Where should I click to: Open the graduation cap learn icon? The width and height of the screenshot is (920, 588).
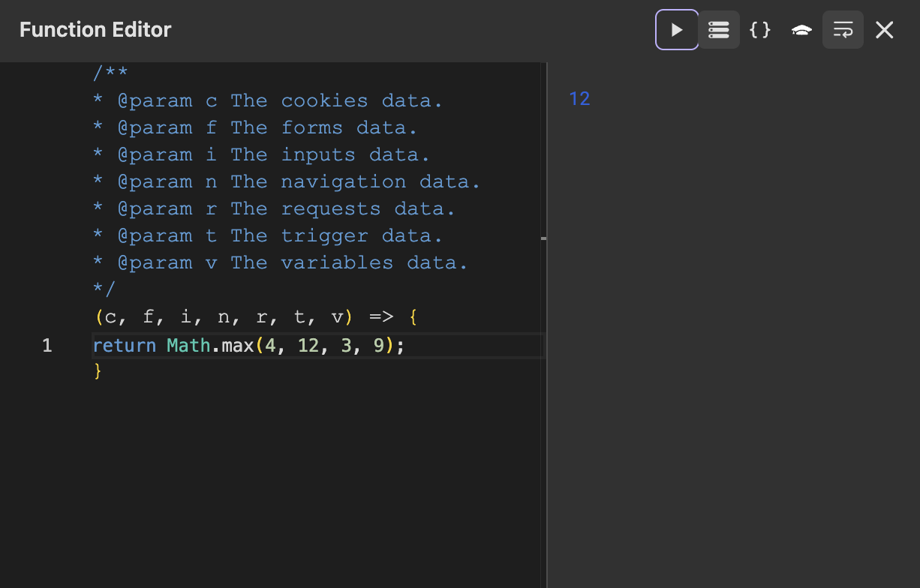coord(801,30)
